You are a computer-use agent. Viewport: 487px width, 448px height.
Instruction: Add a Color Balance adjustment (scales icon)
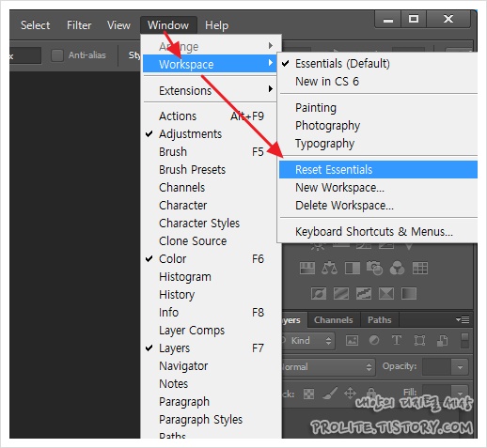(x=329, y=269)
